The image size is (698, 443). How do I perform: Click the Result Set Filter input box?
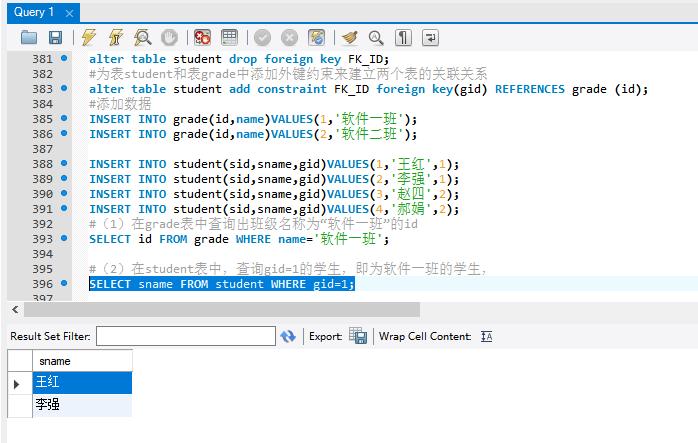point(186,336)
